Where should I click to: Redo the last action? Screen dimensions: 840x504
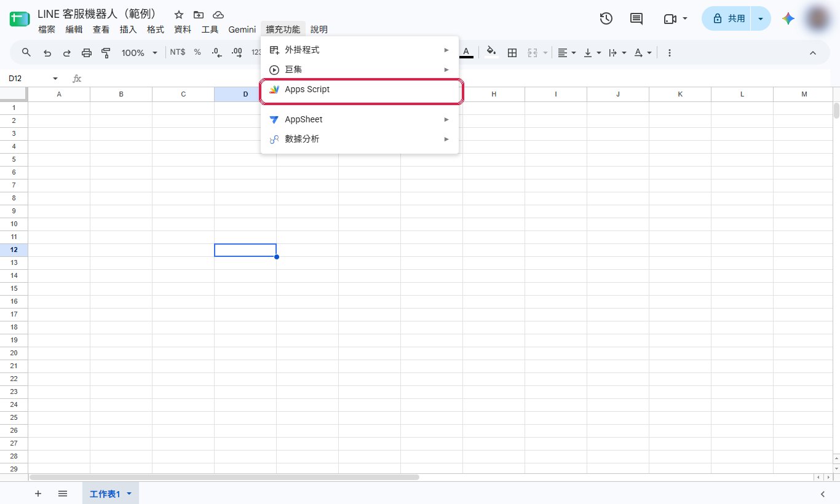pos(66,53)
